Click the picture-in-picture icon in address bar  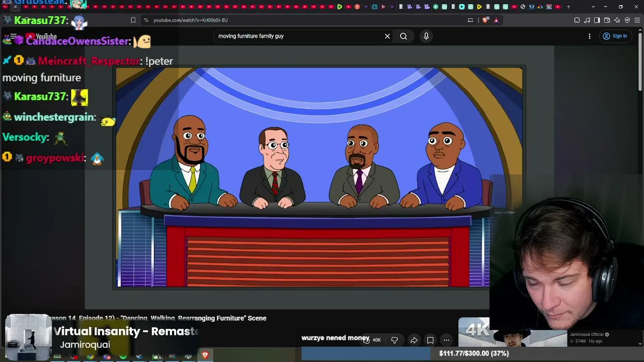[x=470, y=20]
